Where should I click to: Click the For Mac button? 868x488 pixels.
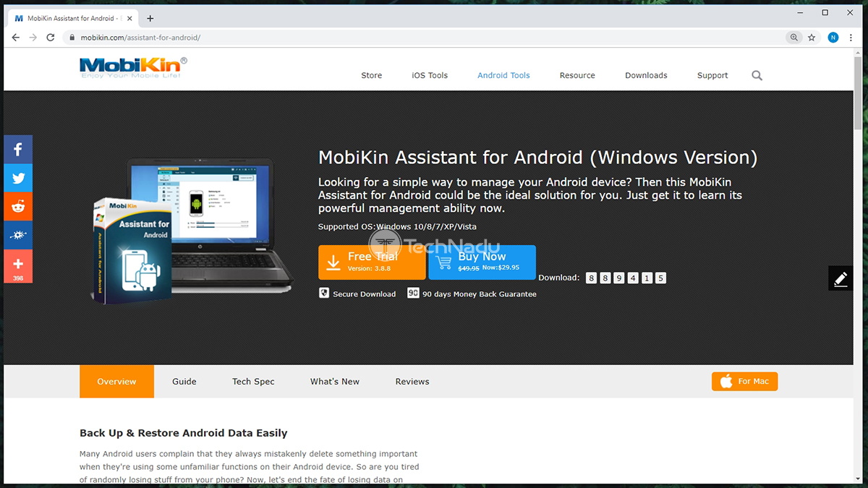[x=744, y=381]
